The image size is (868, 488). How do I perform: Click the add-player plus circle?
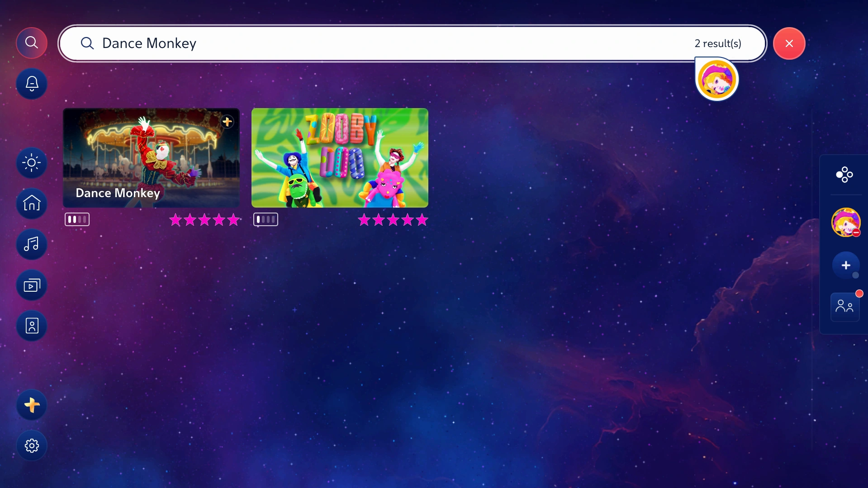pyautogui.click(x=846, y=265)
